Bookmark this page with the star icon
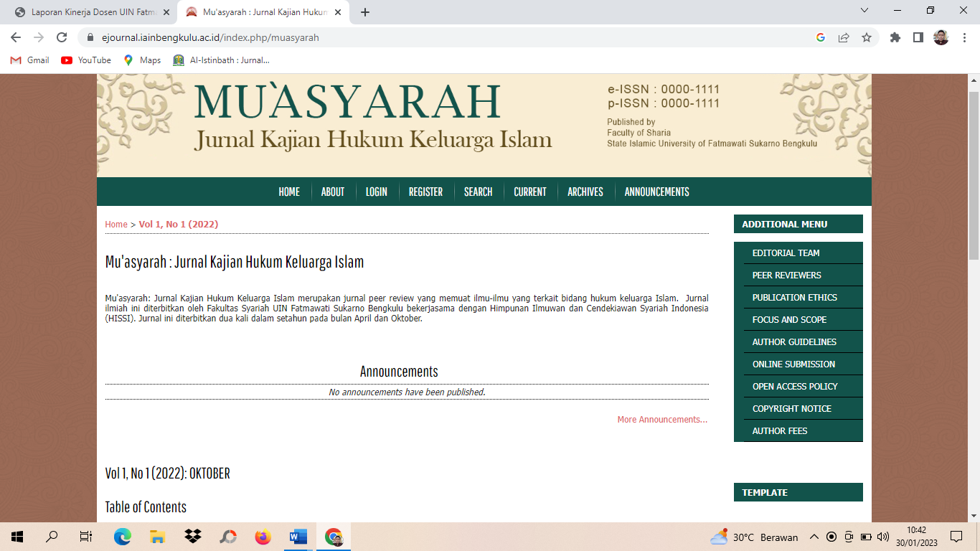980x551 pixels. coord(867,37)
